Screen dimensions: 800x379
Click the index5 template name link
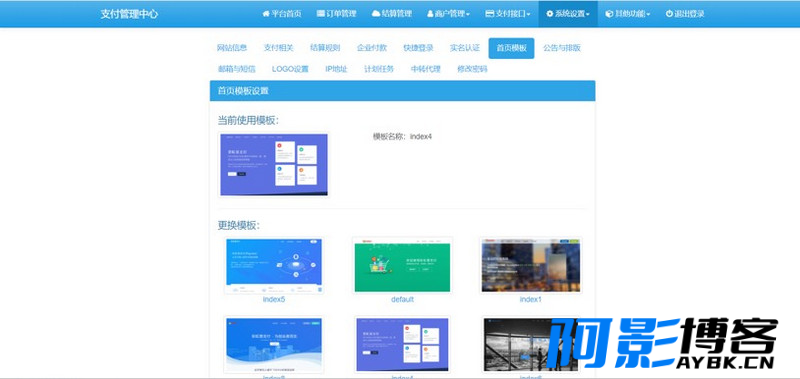[x=274, y=299]
